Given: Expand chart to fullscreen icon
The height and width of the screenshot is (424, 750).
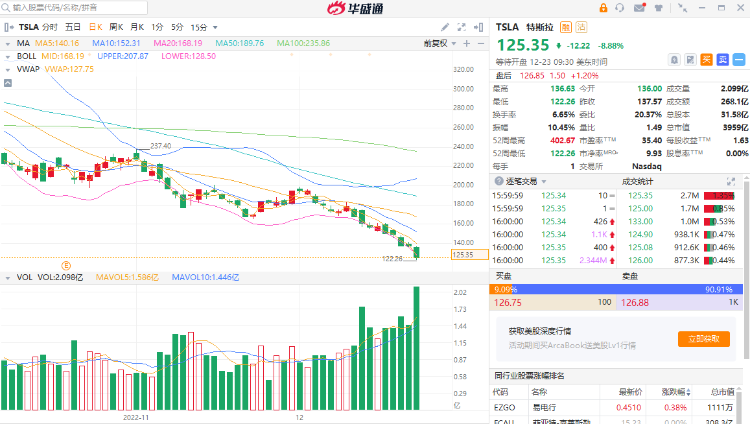Looking at the screenshot, I should point(462,27).
